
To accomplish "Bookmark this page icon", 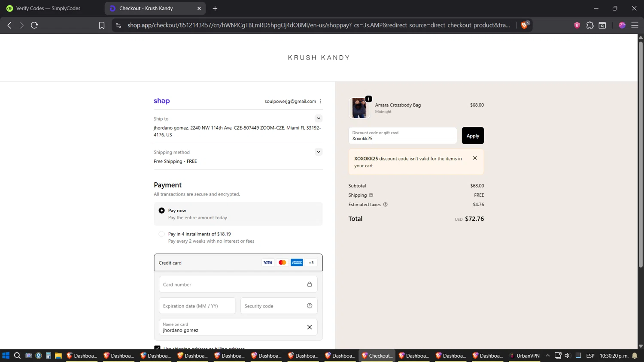I will coord(102,25).
